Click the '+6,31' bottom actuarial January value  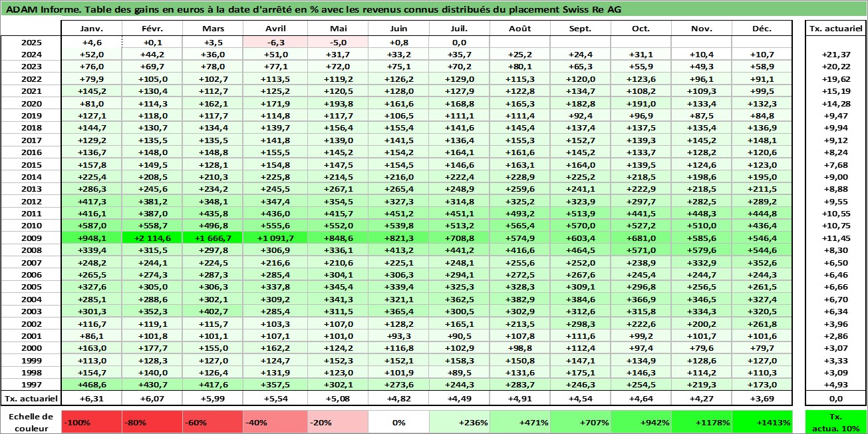[x=92, y=398]
